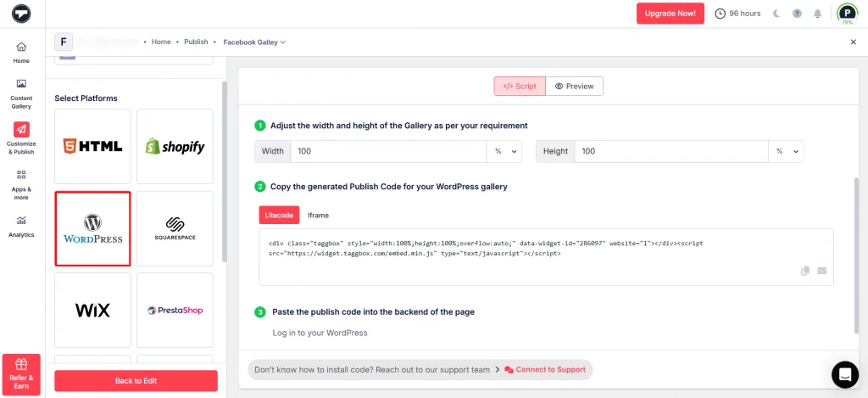This screenshot has width=868, height=398.
Task: Click the Width input field
Action: click(386, 151)
